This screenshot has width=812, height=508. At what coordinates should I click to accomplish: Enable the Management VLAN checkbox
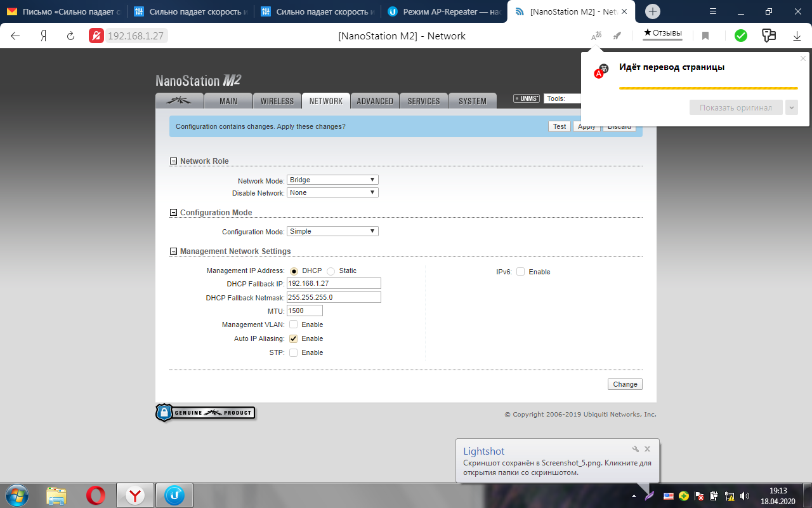click(293, 324)
